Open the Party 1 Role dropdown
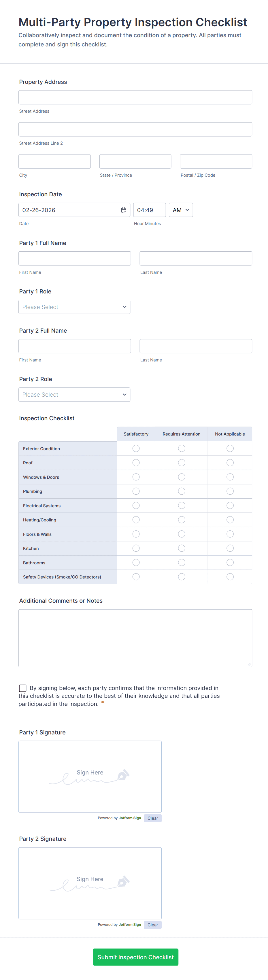Image resolution: width=268 pixels, height=980 pixels. [75, 307]
